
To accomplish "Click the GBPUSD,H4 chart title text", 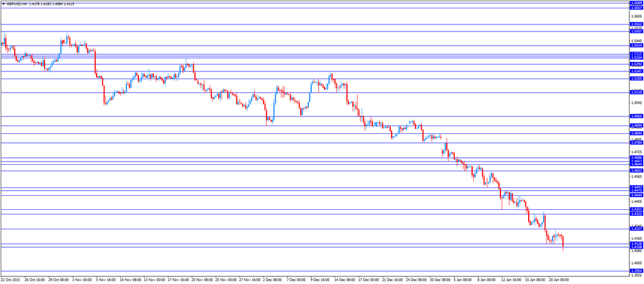I will (x=17, y=3).
